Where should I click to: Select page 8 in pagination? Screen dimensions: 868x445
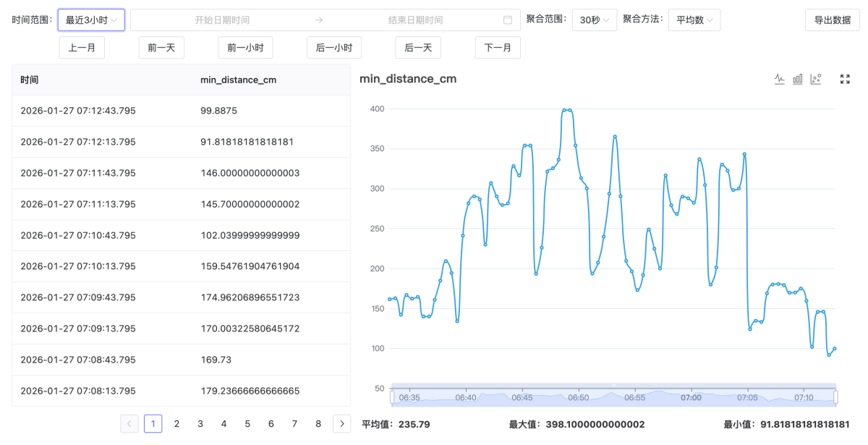pyautogui.click(x=318, y=424)
